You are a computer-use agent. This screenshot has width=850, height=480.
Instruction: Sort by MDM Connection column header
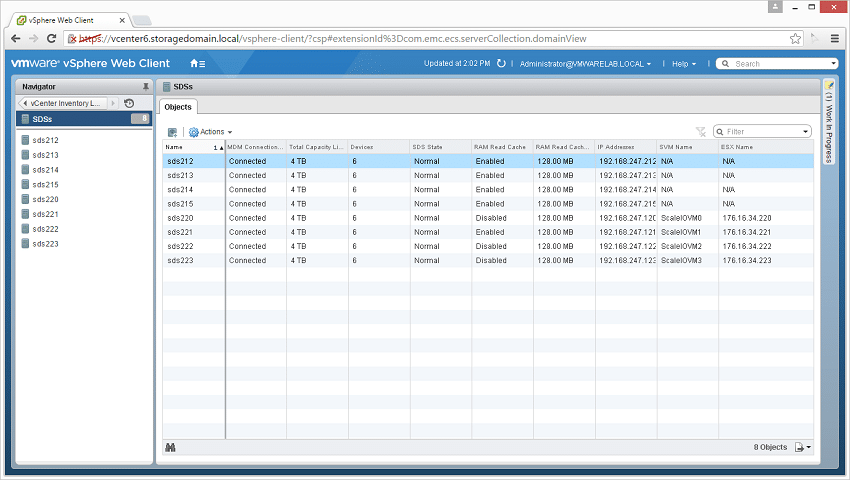(x=255, y=147)
